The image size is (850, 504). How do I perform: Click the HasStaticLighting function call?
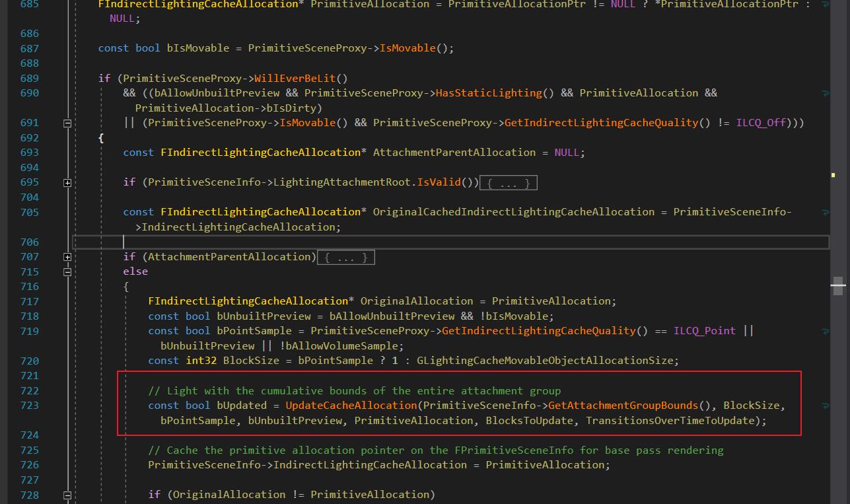point(489,93)
